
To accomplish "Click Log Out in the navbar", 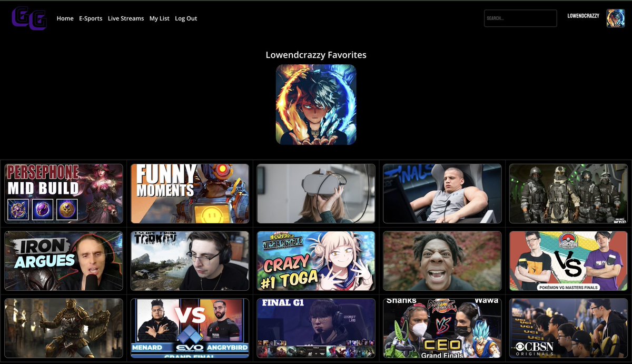I will point(186,18).
